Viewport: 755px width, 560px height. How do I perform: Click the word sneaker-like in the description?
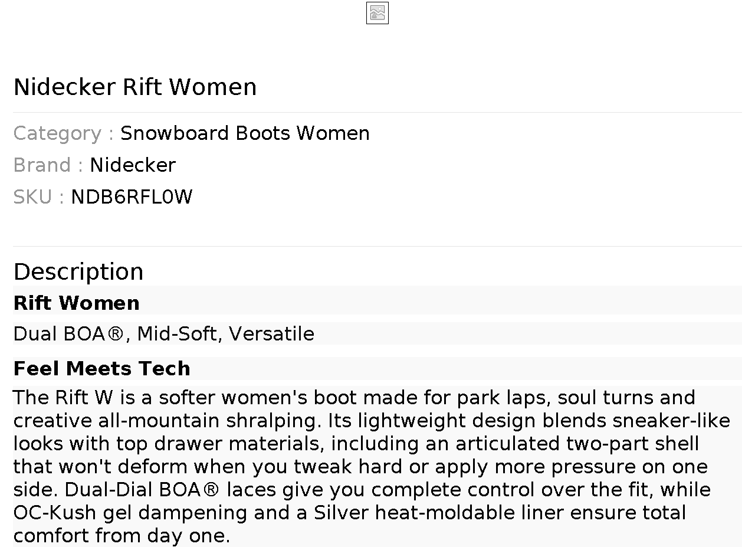pyautogui.click(x=671, y=421)
